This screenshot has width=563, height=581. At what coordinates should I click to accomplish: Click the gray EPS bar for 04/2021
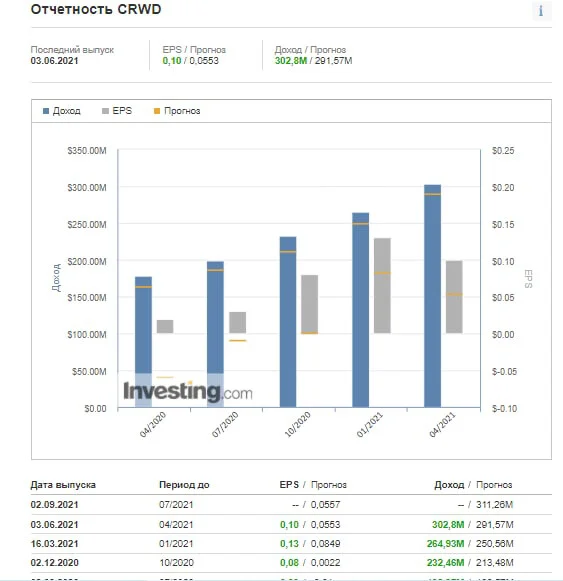(454, 297)
